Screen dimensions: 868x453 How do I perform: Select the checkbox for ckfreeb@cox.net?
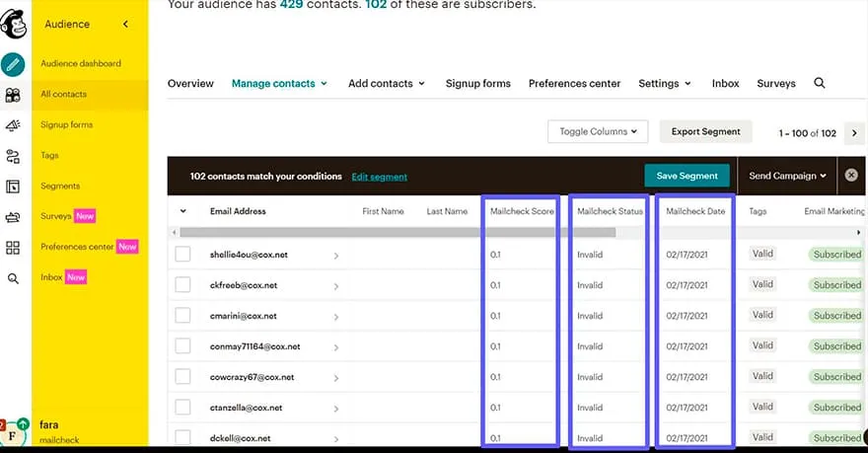pos(182,284)
